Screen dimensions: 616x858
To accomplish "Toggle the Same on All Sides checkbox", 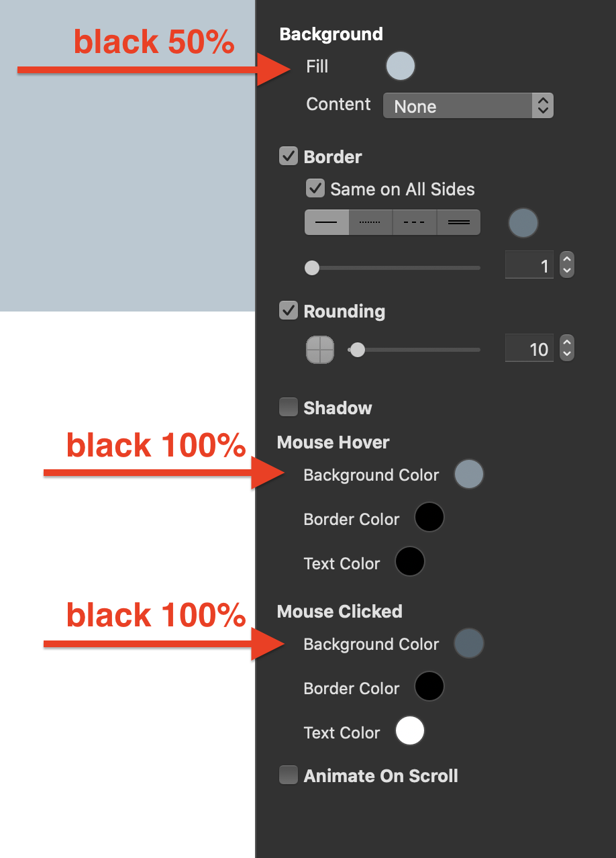I will point(315,188).
